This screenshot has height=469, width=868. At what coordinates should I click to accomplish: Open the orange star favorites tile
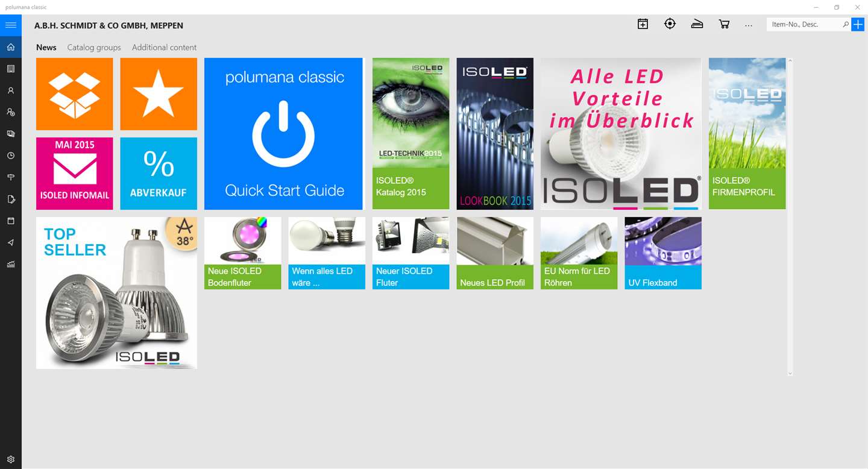click(159, 94)
